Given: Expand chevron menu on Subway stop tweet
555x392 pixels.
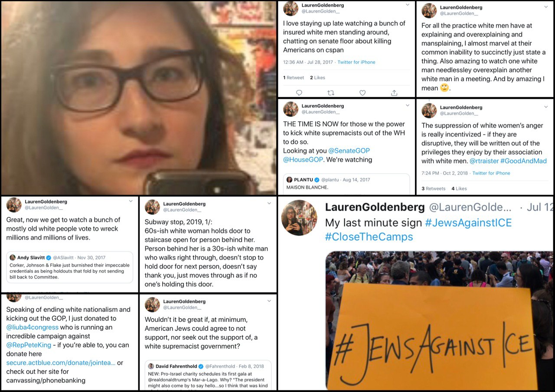Looking at the screenshot, I should click(x=269, y=203).
